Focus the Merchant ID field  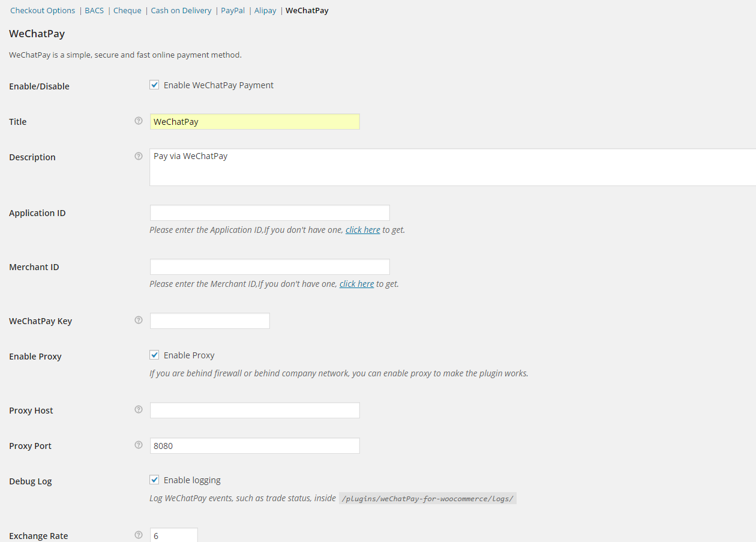pos(269,267)
